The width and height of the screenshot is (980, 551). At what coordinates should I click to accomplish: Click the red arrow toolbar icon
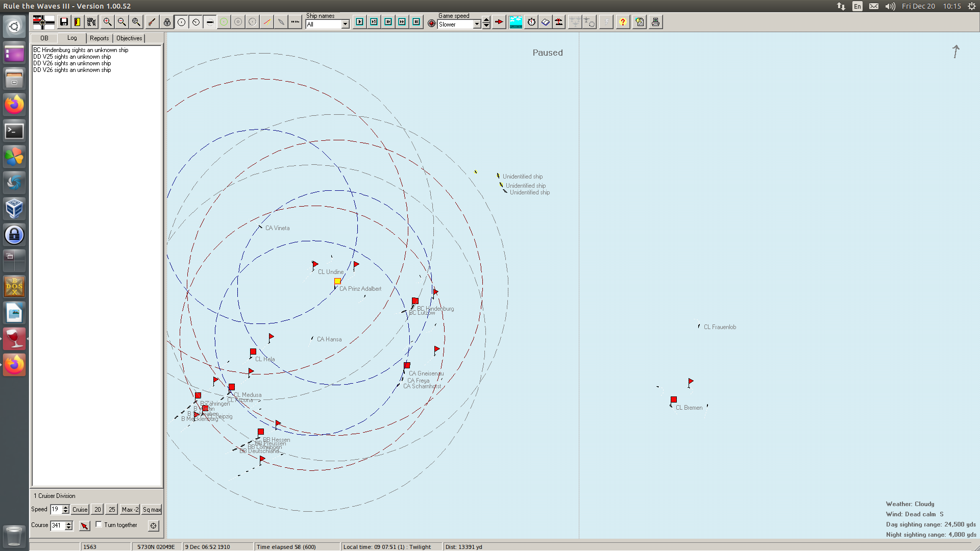point(499,22)
